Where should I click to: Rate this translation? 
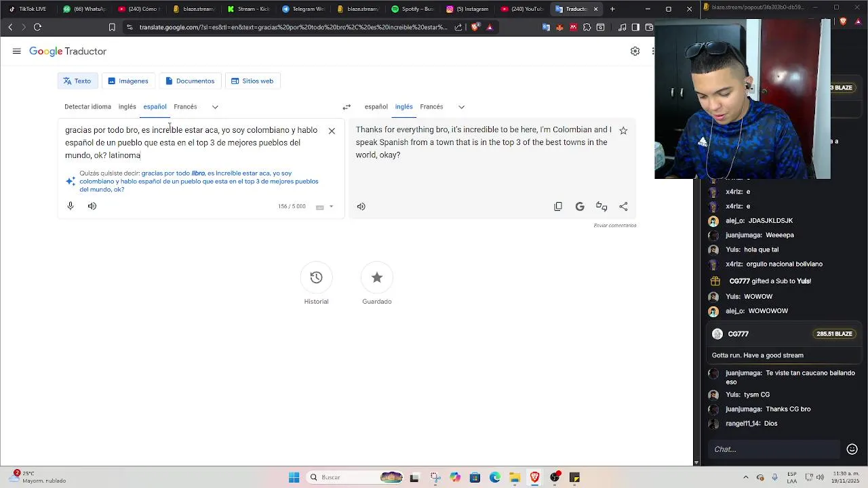[601, 207]
